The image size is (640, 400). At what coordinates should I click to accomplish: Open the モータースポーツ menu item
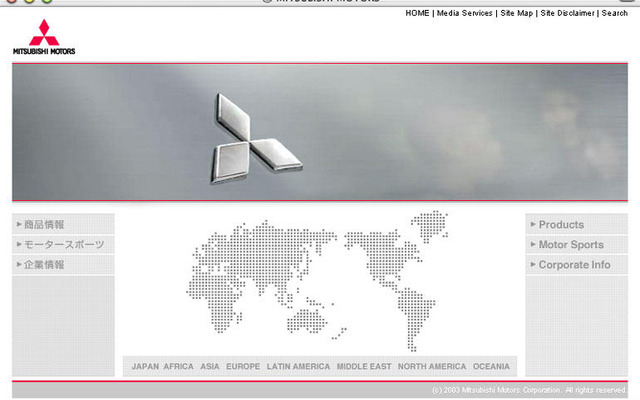point(64,244)
